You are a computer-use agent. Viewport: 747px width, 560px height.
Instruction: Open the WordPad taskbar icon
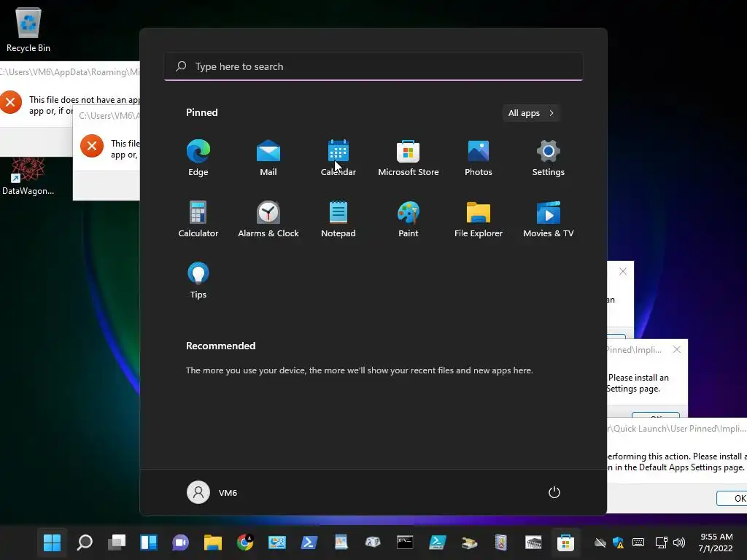tap(341, 542)
